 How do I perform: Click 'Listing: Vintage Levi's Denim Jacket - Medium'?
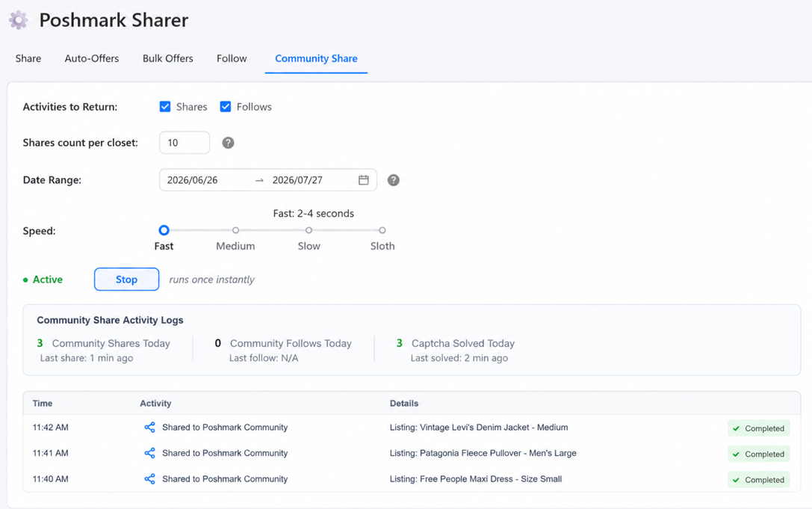point(479,428)
